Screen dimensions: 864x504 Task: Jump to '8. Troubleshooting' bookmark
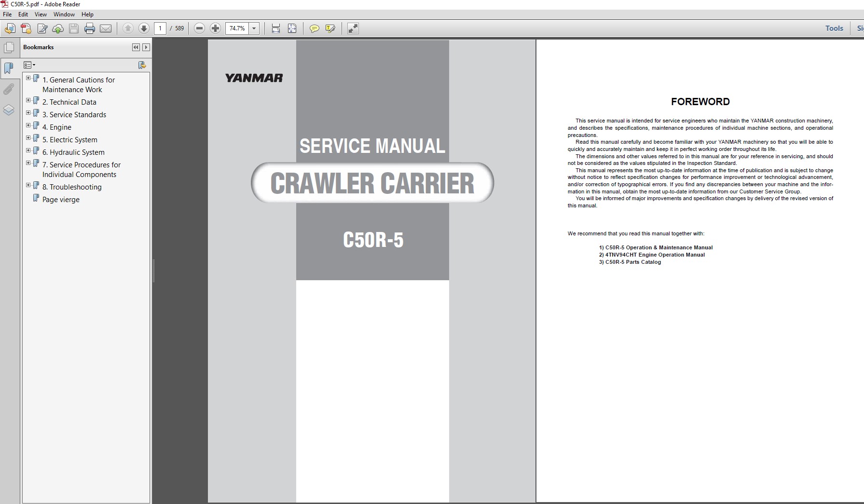72,187
